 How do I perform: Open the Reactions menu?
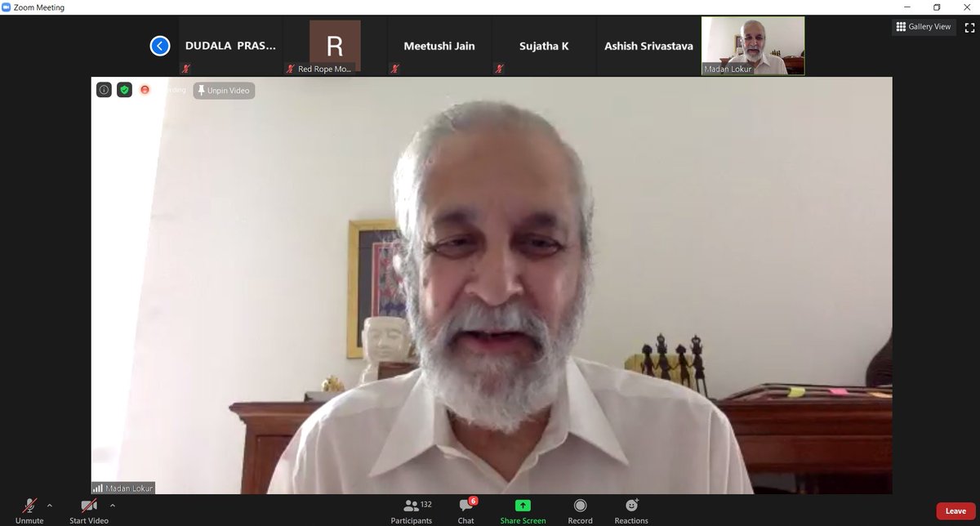tap(631, 511)
